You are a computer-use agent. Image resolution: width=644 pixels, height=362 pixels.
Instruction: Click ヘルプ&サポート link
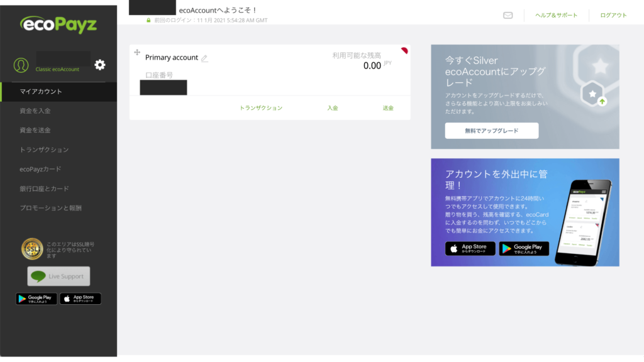tap(556, 15)
